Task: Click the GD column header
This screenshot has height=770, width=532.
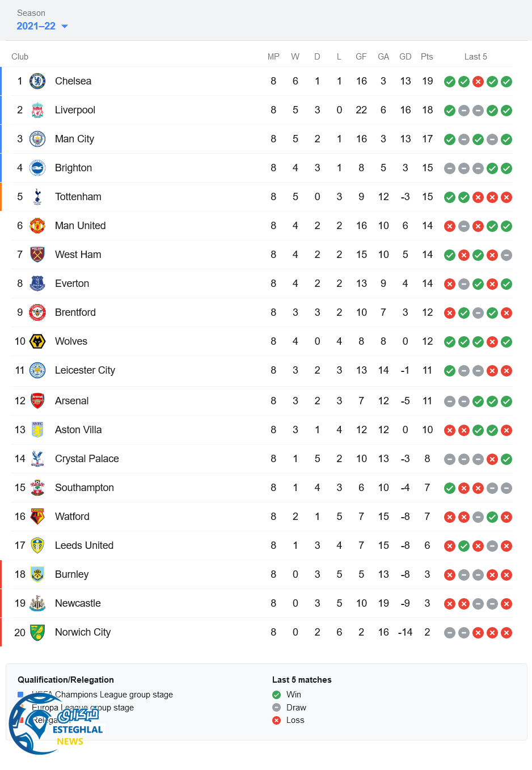Action: pyautogui.click(x=405, y=57)
